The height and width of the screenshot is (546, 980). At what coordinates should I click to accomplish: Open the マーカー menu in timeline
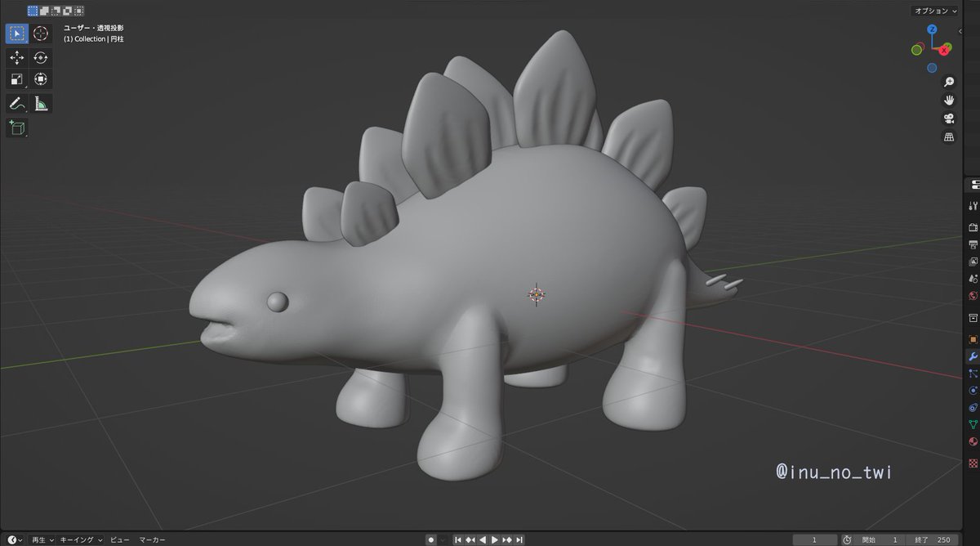point(152,539)
